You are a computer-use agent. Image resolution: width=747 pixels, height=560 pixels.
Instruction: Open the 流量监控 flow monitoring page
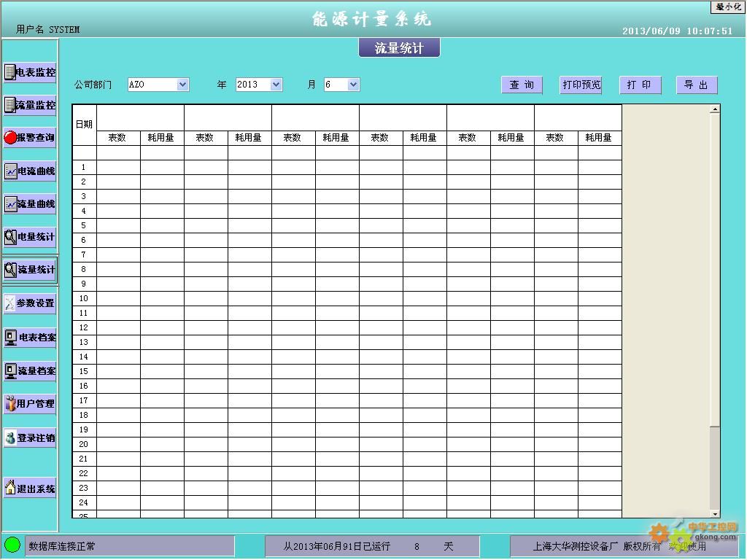pyautogui.click(x=30, y=105)
